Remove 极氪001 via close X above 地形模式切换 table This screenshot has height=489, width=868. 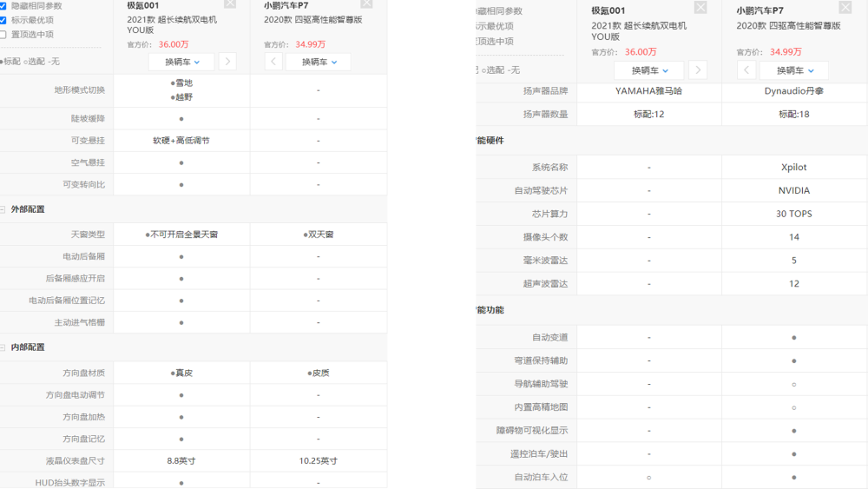[230, 3]
